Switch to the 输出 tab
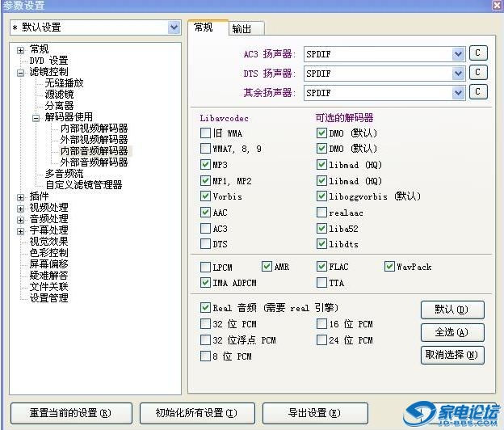The image size is (504, 430). point(246,28)
